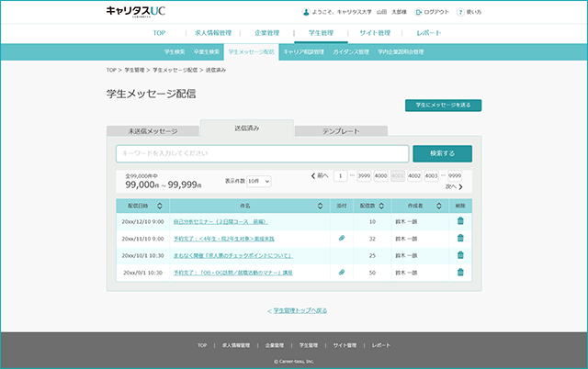Click the キャリタスUC logo

click(136, 12)
